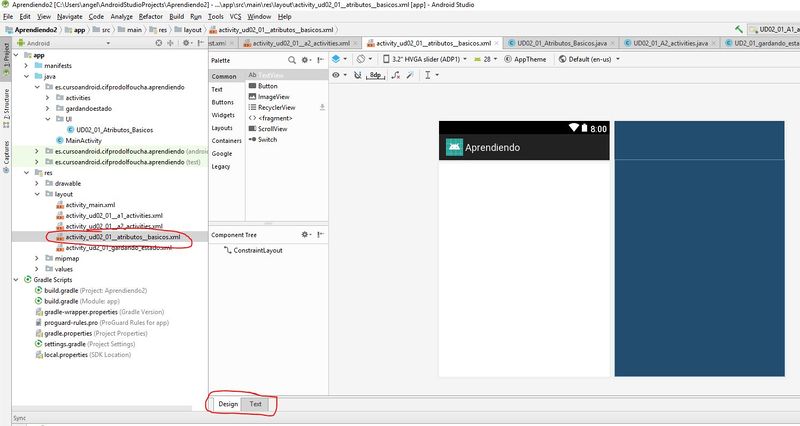
Task: Collapse the UI package
Action: [x=47, y=119]
